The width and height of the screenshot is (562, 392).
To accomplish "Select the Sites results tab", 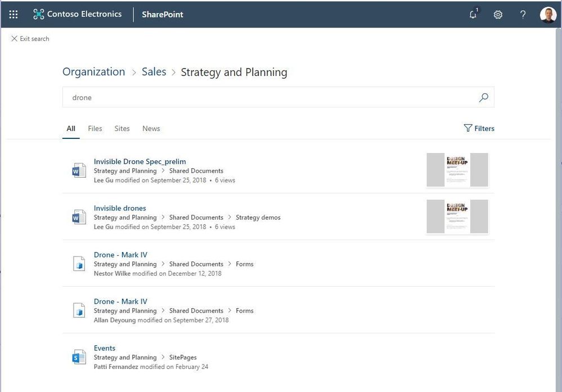I will coord(122,128).
